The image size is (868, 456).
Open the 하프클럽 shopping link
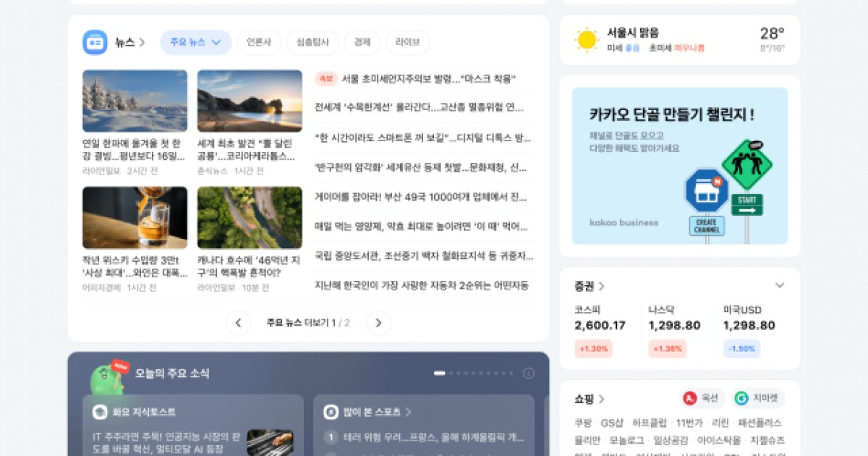(649, 423)
